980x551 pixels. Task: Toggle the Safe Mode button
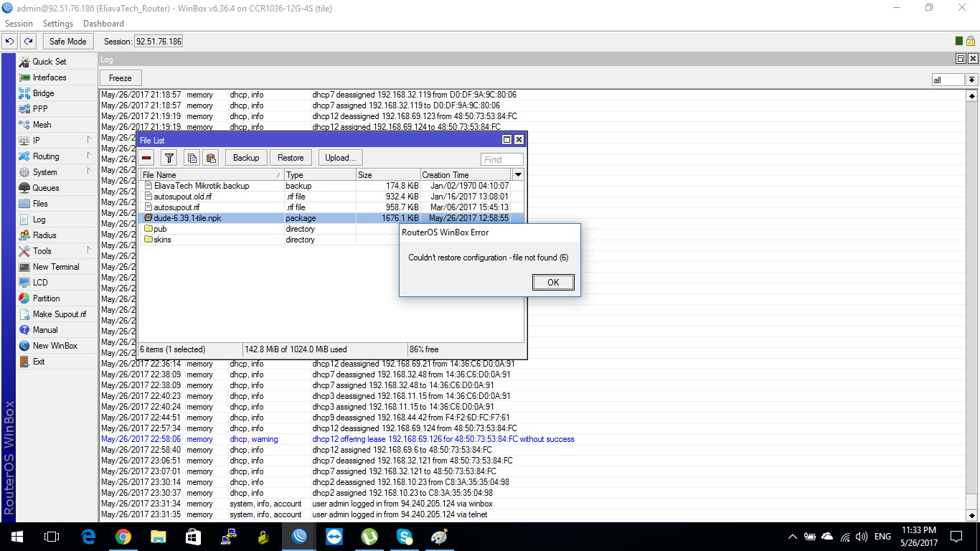tap(68, 42)
